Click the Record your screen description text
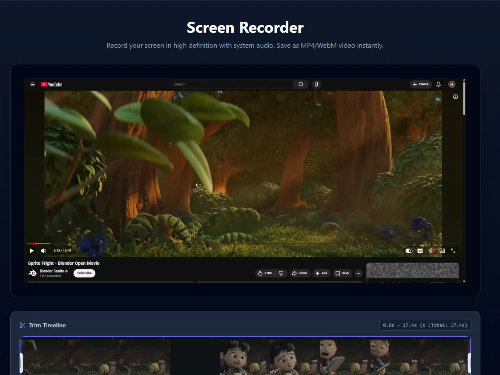The image size is (500, 375). (245, 45)
